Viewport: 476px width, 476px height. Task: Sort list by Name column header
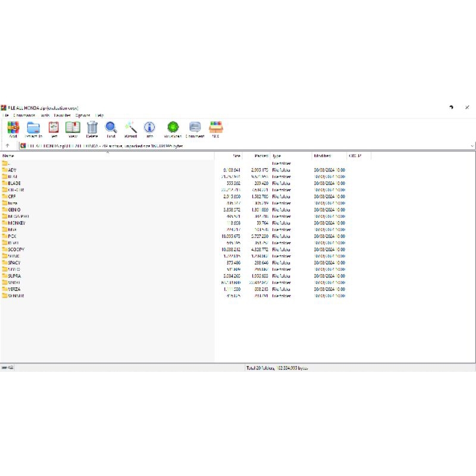tap(8, 156)
